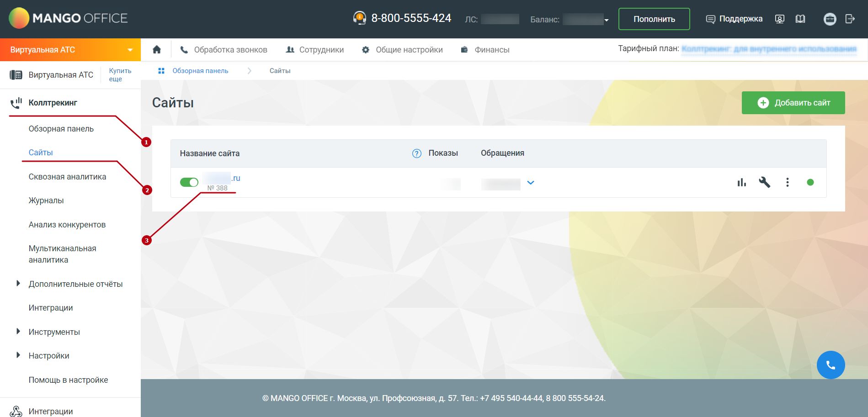Viewport: 868px width, 417px height.
Task: Open the Обращения chevron dropdown
Action: coord(531,183)
